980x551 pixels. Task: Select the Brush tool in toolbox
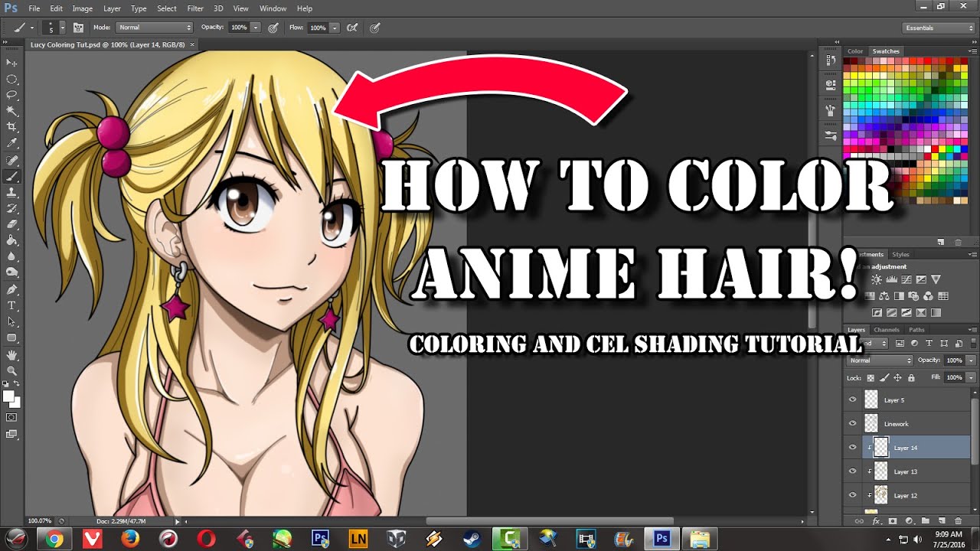[11, 176]
